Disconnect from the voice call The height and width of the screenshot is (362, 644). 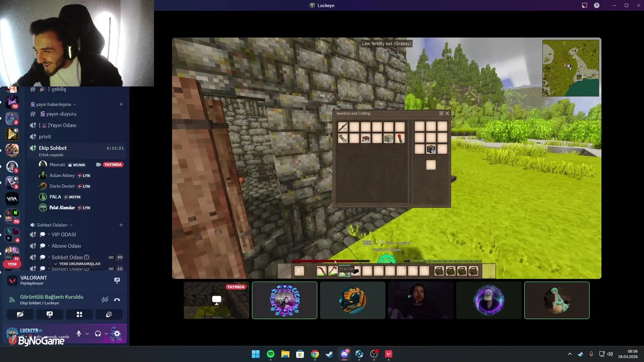click(117, 300)
